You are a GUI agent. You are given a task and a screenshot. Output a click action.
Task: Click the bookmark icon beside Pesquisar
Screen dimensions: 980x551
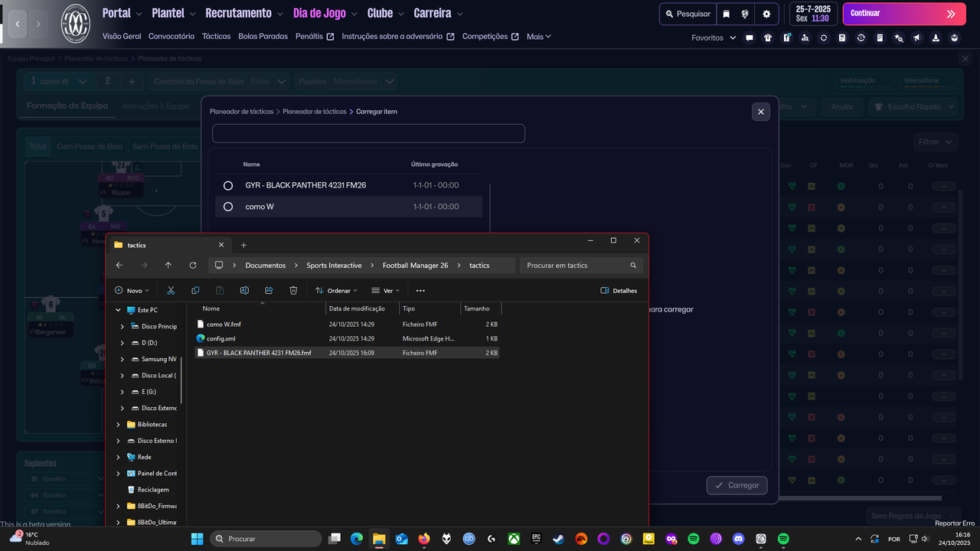[x=727, y=14]
